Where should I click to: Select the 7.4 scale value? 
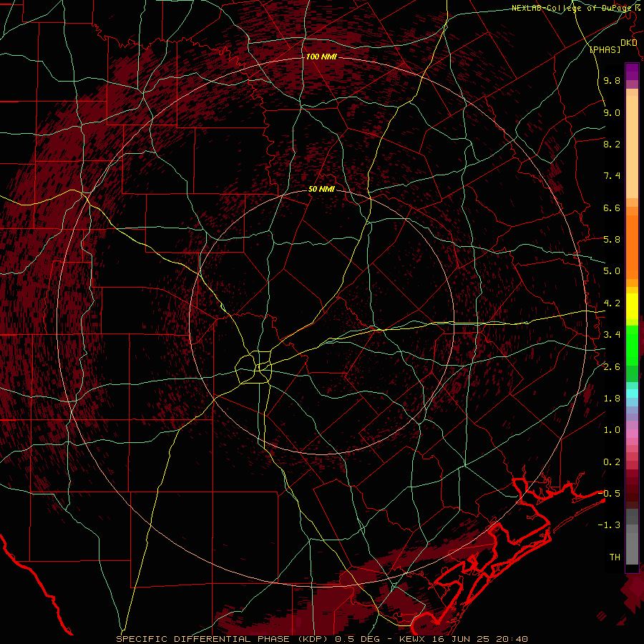tap(612, 176)
